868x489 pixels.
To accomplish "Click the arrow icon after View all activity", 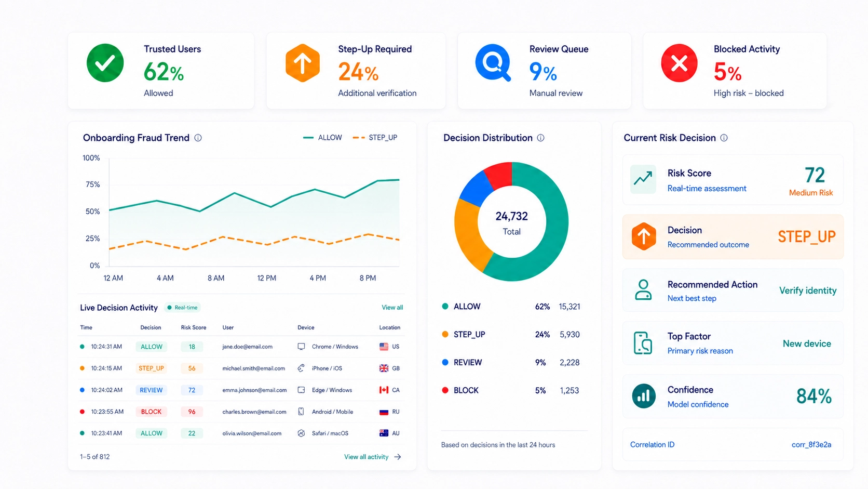I will [398, 457].
